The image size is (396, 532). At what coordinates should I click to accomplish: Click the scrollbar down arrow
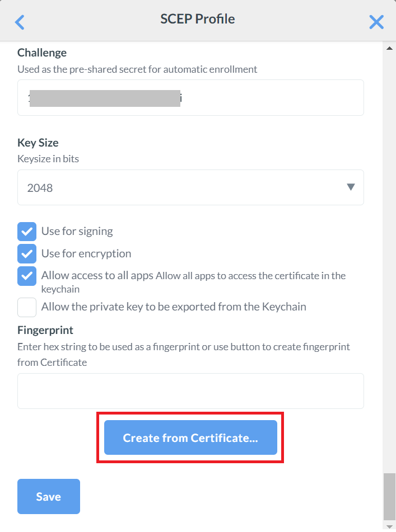[x=389, y=526]
